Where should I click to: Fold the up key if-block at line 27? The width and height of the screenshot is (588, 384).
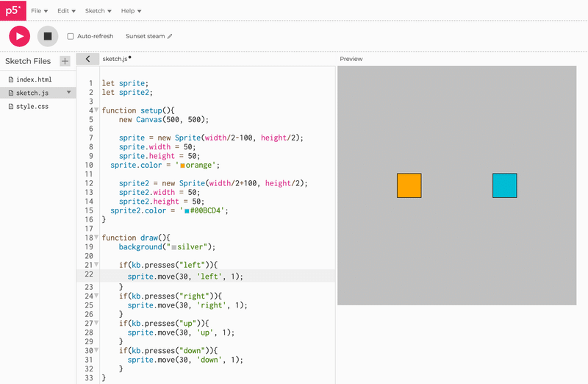coord(96,323)
